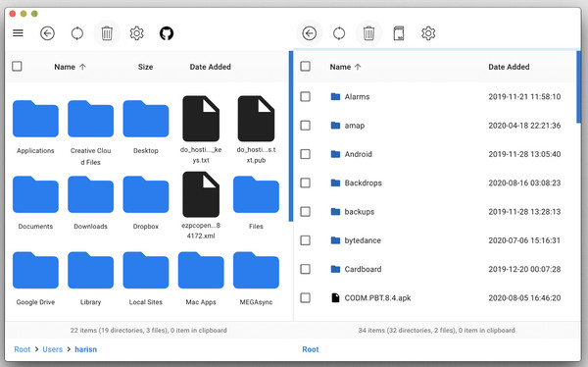This screenshot has height=367, width=588.
Task: Click the delete trash icon in left pane
Action: click(107, 33)
